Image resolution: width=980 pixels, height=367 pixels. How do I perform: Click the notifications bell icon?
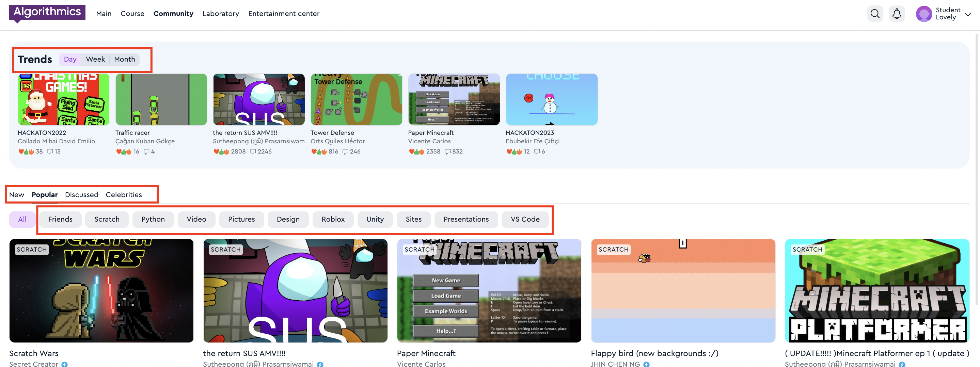click(x=896, y=14)
